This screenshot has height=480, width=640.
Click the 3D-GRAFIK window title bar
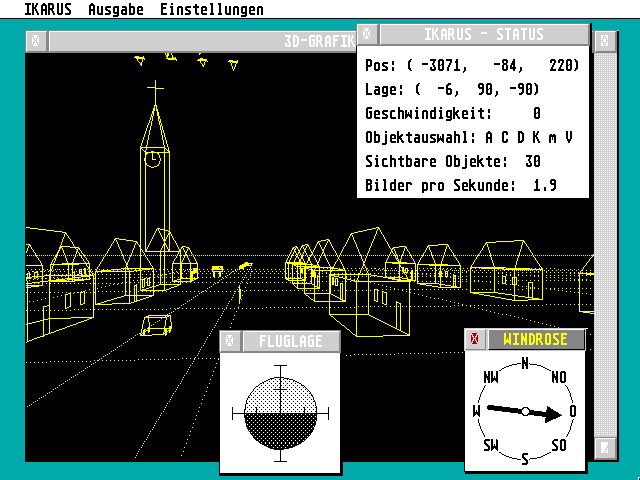click(x=203, y=41)
